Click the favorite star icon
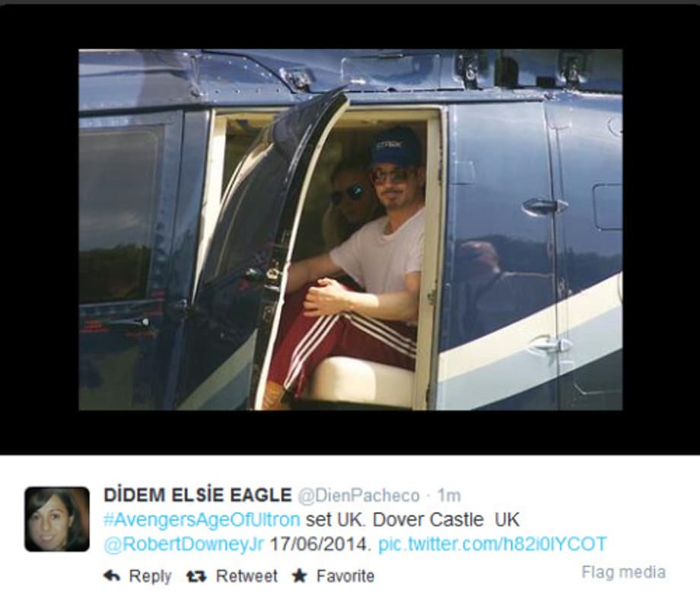This screenshot has height=609, width=700. coord(299,576)
